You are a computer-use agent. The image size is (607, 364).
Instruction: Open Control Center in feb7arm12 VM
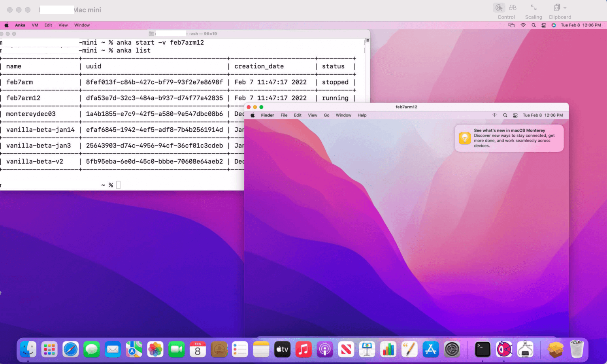coord(515,115)
